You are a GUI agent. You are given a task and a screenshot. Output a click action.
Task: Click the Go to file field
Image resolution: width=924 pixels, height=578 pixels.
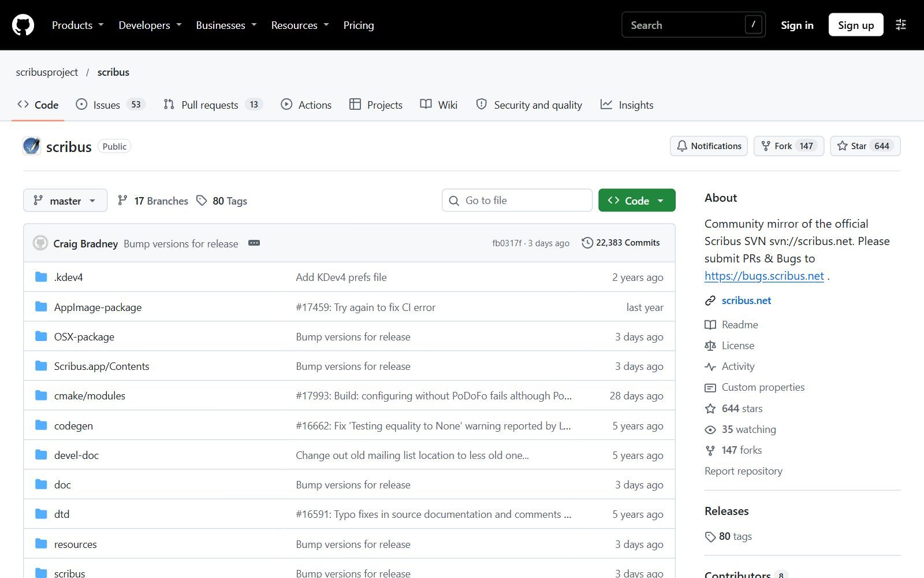coord(517,201)
